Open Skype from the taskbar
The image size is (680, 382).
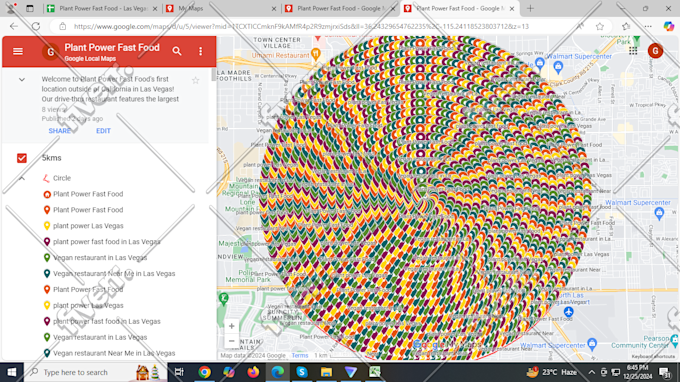point(302,372)
